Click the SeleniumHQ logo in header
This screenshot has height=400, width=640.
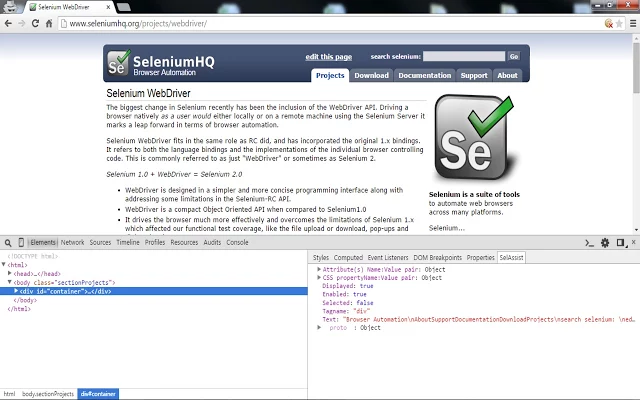(x=161, y=64)
